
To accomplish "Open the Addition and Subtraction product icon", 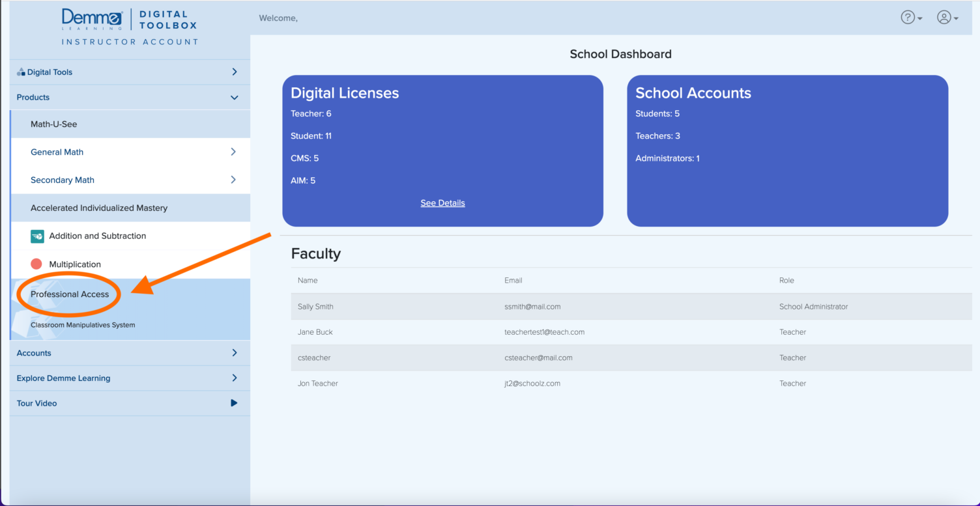I will [x=36, y=236].
